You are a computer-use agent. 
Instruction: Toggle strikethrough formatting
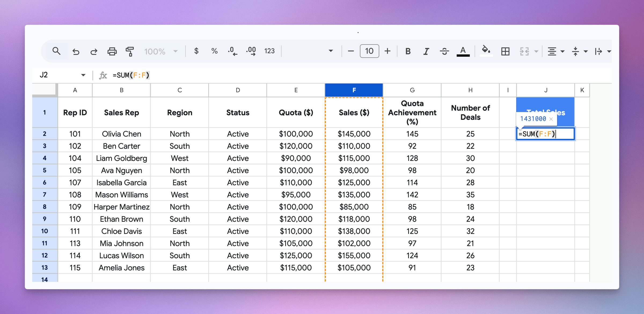pyautogui.click(x=444, y=51)
